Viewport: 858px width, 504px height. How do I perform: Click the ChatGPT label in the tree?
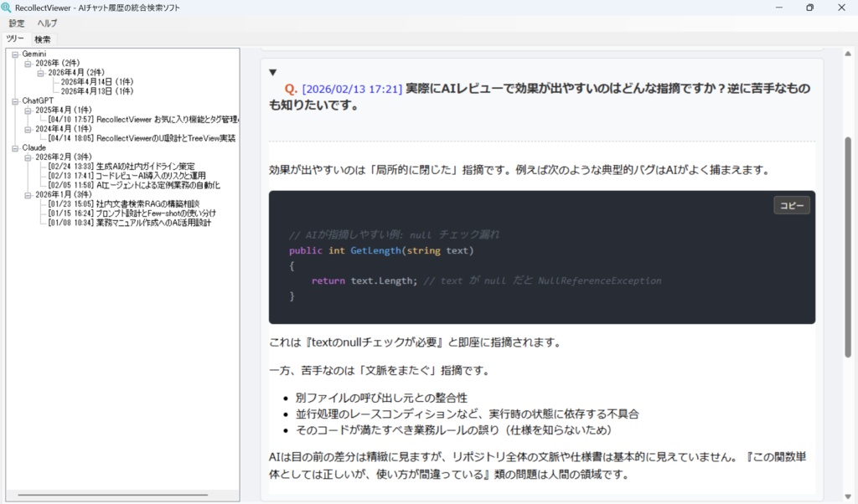(x=38, y=101)
